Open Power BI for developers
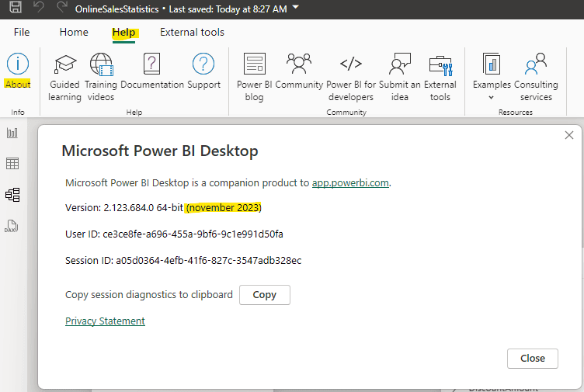 click(351, 78)
